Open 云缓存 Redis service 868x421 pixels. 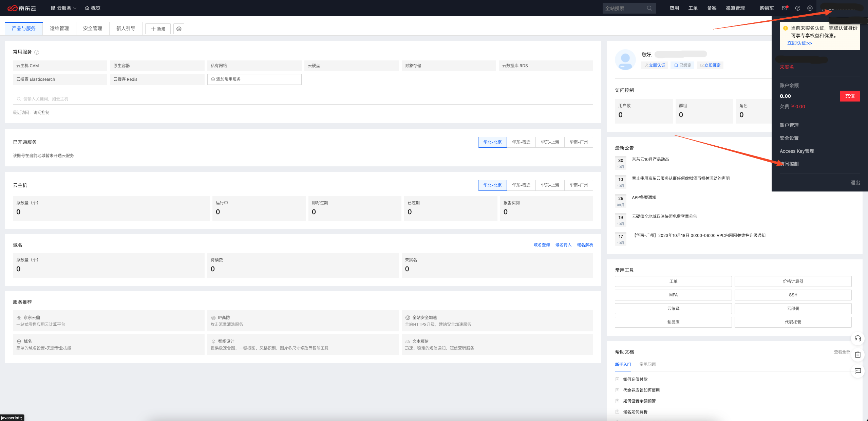pos(157,79)
